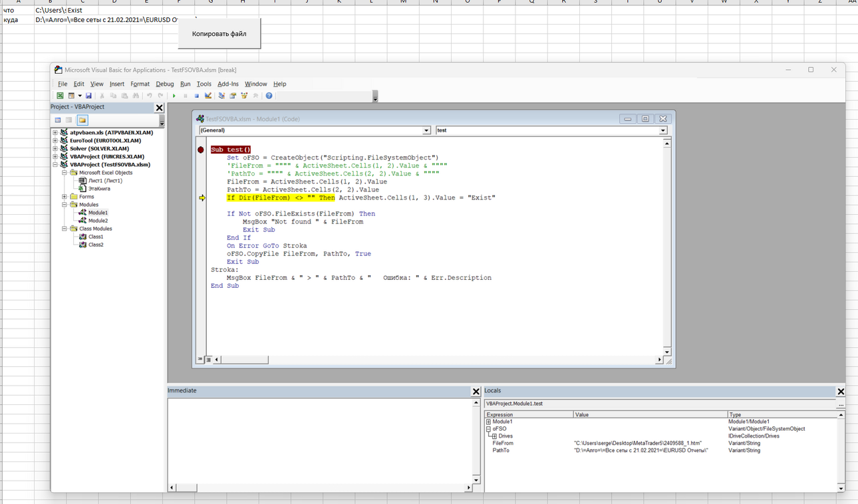The image size is (858, 504).
Task: Open the Tools menu
Action: (x=204, y=84)
